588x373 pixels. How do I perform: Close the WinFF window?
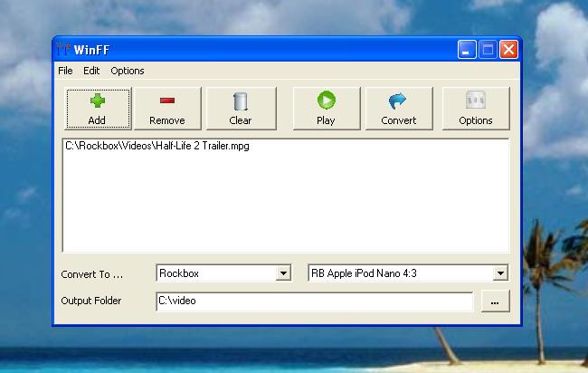508,50
